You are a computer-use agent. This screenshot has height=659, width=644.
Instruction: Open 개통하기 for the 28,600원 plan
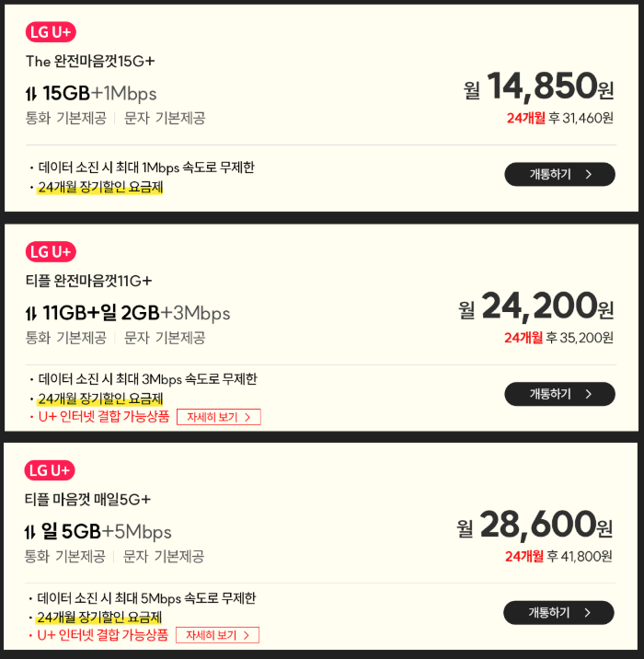[558, 613]
